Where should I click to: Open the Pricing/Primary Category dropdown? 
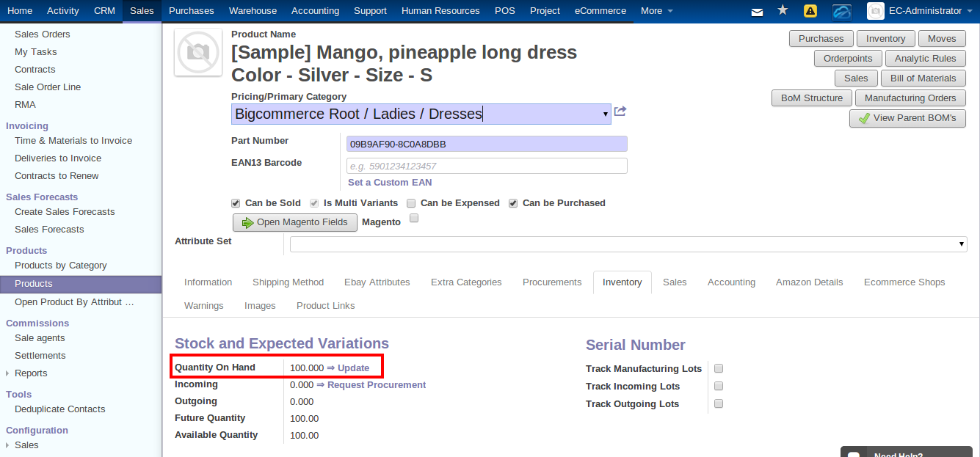point(605,114)
